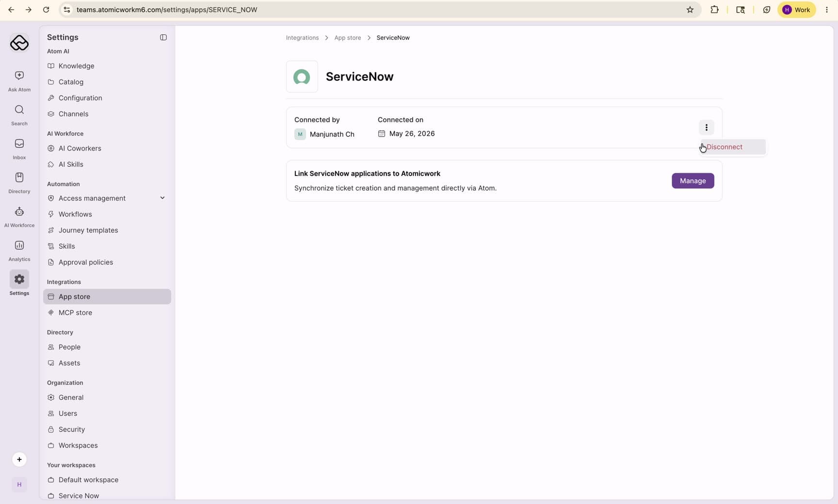Open Analytics in the left rail
This screenshot has height=504, width=838.
pyautogui.click(x=19, y=251)
